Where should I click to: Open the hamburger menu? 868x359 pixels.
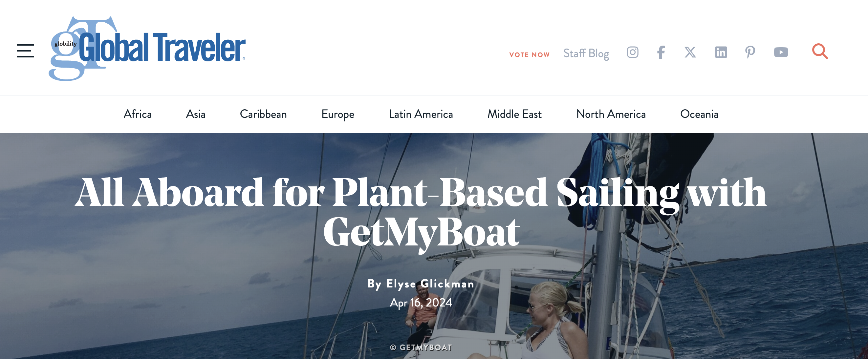pos(26,51)
